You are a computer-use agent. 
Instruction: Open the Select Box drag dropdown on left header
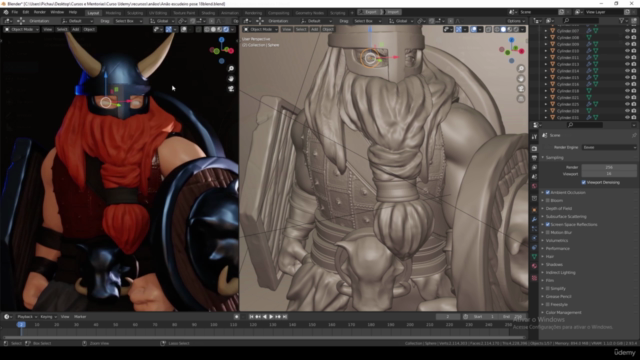(x=127, y=21)
